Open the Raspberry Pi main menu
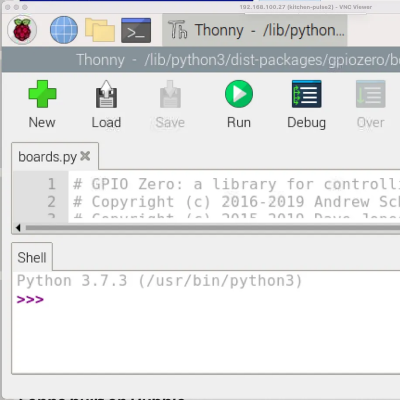The width and height of the screenshot is (400, 400). [22, 30]
